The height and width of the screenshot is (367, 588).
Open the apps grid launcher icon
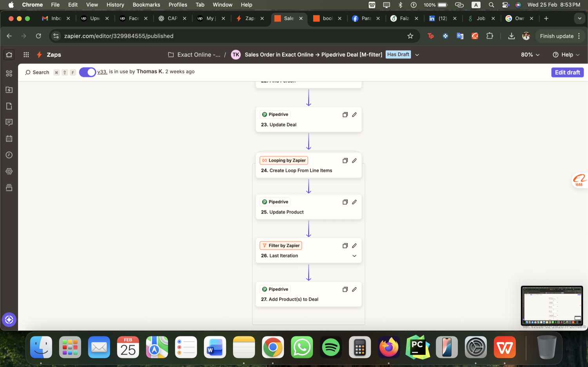(x=26, y=55)
